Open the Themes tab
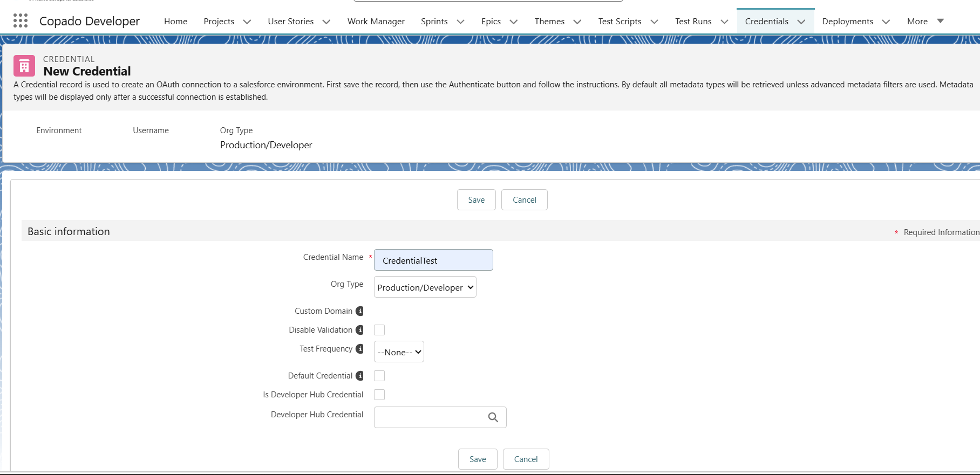Screen dimensions: 980x475 pyautogui.click(x=549, y=21)
